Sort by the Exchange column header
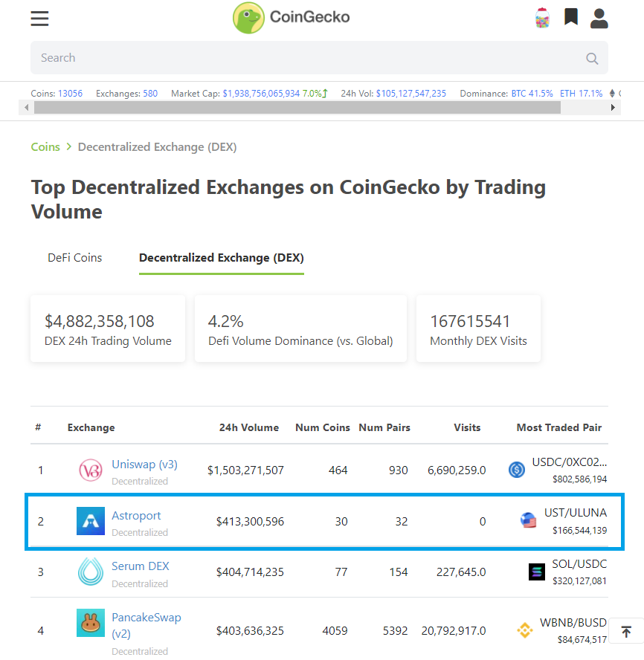644x660 pixels. 91,427
